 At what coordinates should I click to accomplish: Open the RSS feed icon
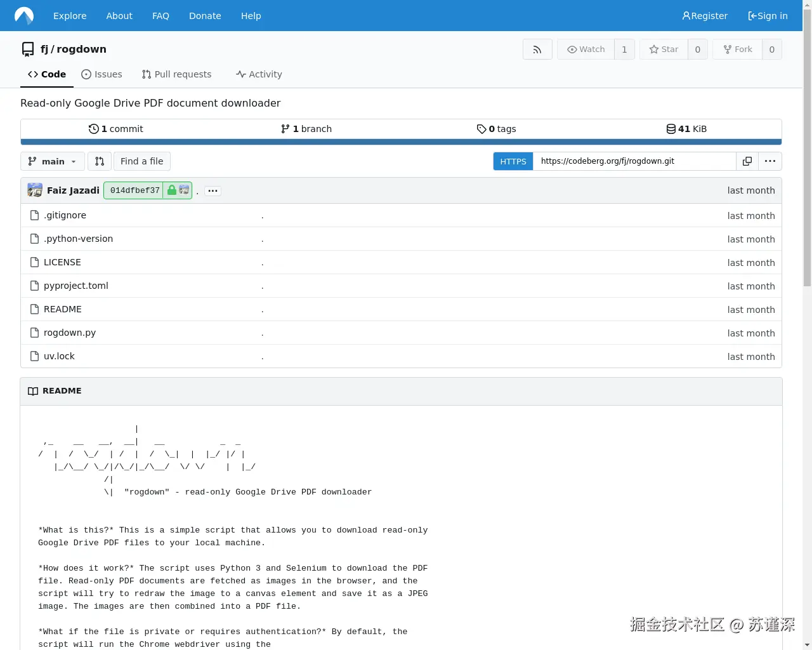(x=537, y=49)
